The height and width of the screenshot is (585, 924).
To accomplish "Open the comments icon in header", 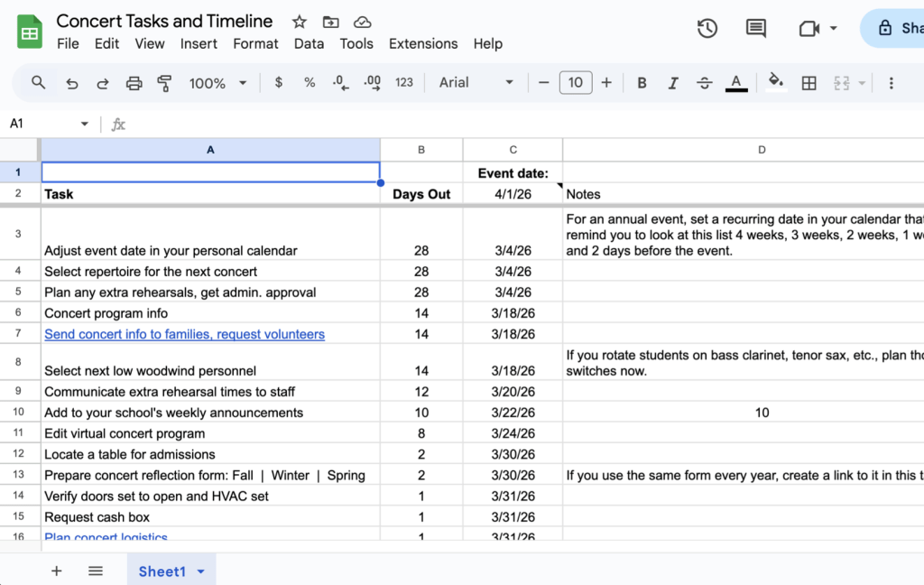I will [x=756, y=29].
